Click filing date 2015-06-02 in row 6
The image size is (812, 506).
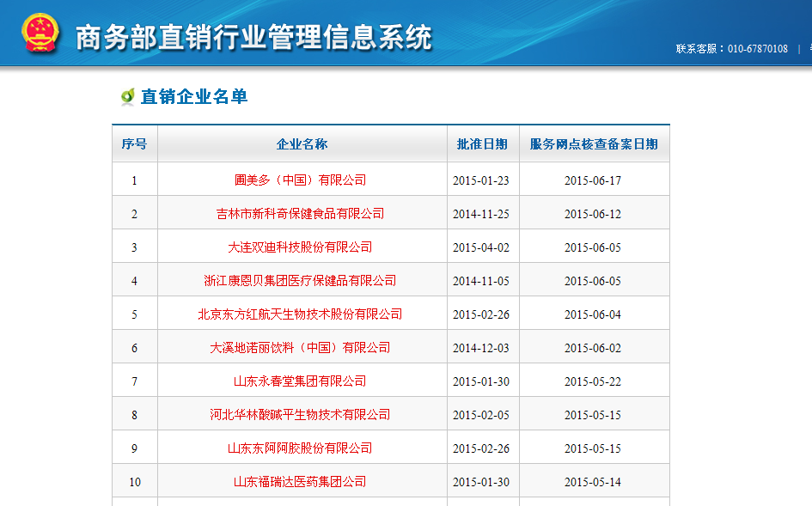tap(593, 349)
